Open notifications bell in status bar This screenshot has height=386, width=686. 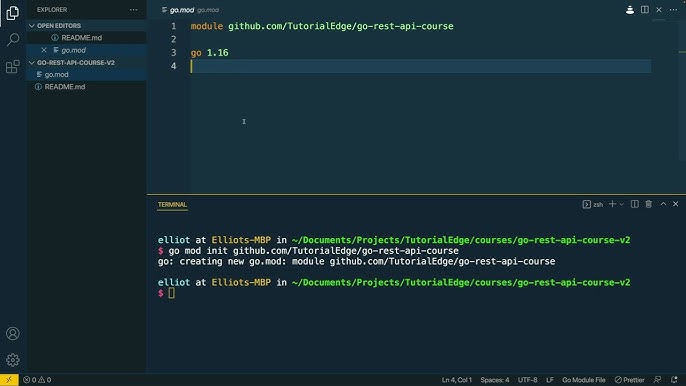tap(674, 380)
